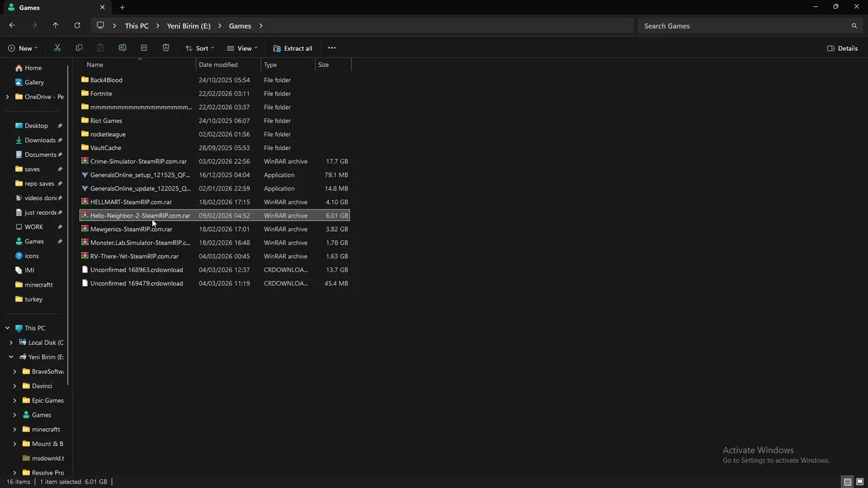
Task: Go back with the Back arrow
Action: pos(12,26)
